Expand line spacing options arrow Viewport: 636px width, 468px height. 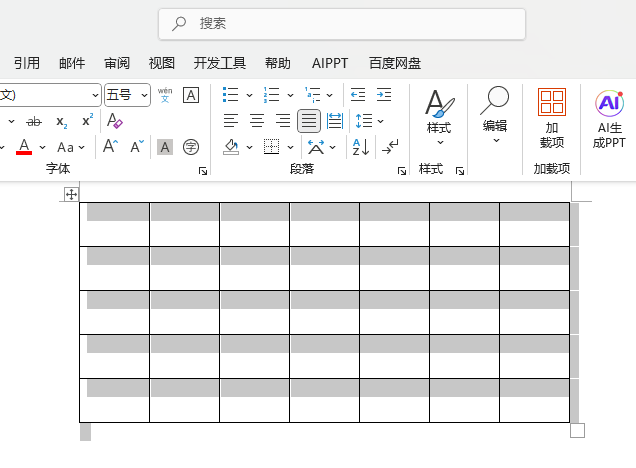[380, 121]
